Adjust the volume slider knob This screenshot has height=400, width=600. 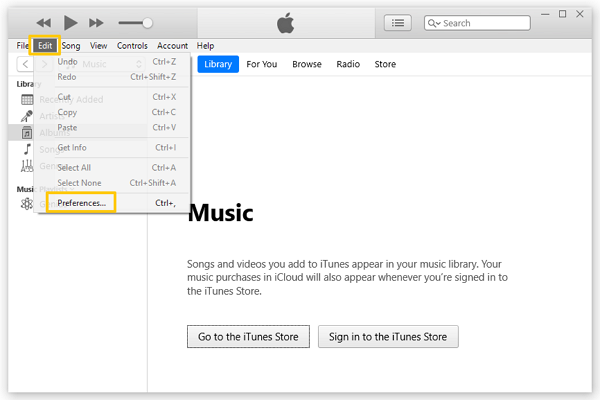[x=147, y=23]
